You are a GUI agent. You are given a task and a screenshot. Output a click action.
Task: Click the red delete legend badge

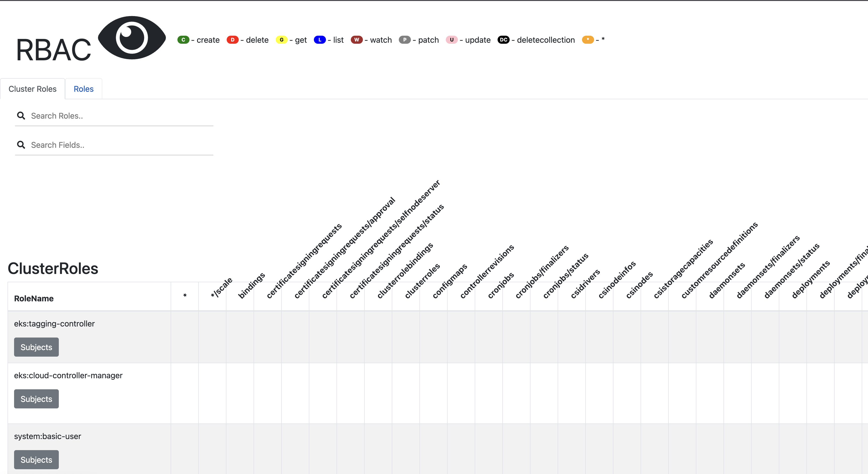(232, 40)
